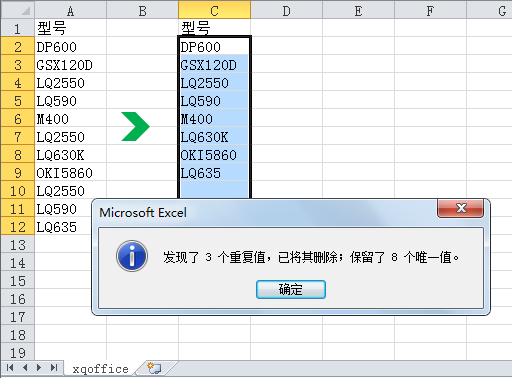Select column D header
Image resolution: width=512 pixels, height=378 pixels.
[286, 10]
